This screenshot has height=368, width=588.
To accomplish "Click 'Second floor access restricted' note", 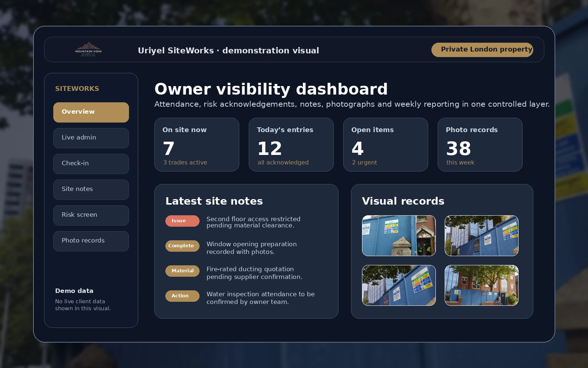I will [254, 222].
